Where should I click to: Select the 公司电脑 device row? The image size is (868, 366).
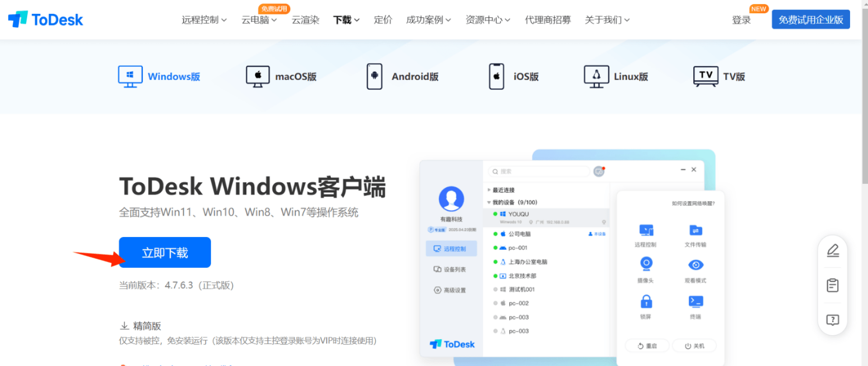coord(546,234)
